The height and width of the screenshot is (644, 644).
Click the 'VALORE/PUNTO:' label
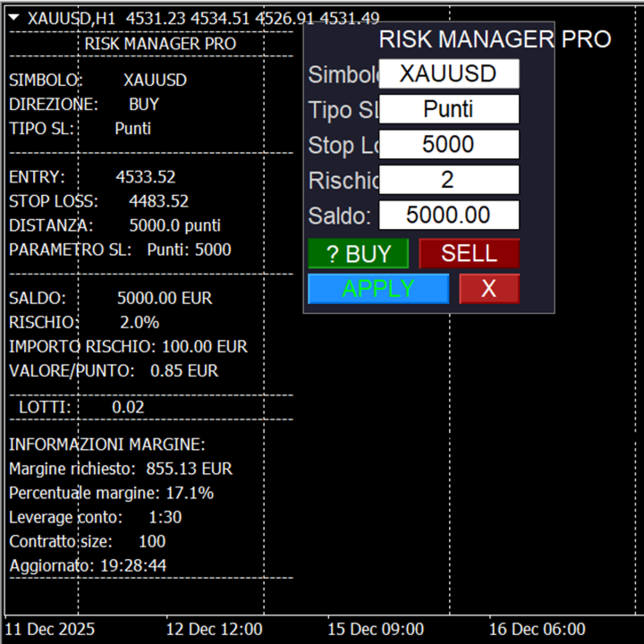(72, 371)
